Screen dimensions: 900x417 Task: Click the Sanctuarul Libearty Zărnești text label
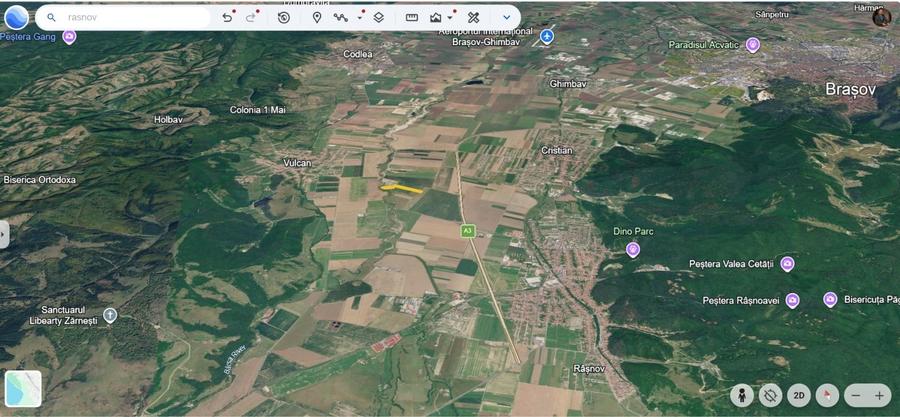63,315
